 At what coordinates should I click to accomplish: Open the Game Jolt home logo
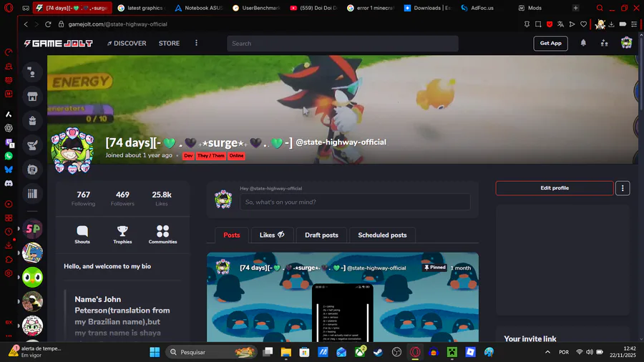pos(59,44)
